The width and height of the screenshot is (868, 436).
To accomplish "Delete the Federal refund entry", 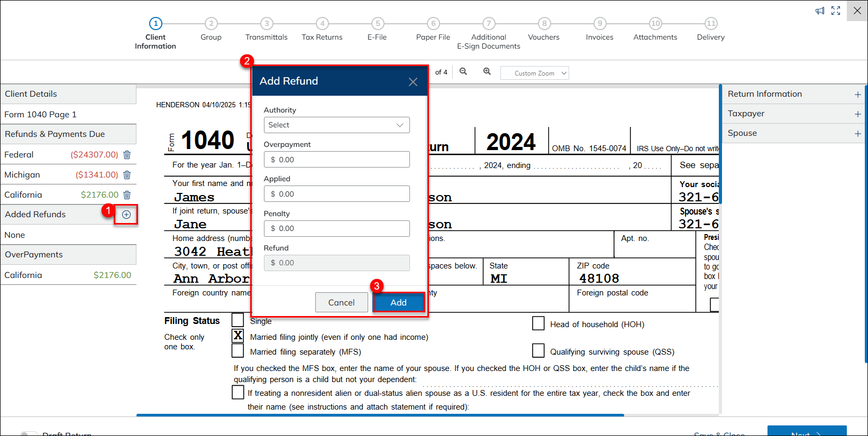I will (127, 155).
